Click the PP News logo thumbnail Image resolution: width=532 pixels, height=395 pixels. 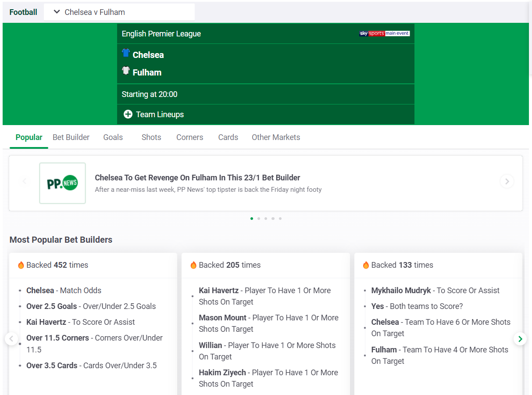62,183
